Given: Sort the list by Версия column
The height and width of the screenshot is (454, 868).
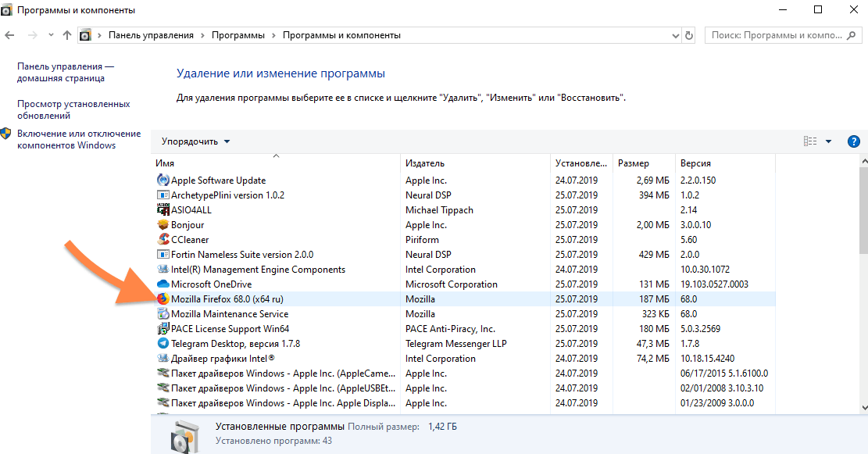Looking at the screenshot, I should point(725,163).
